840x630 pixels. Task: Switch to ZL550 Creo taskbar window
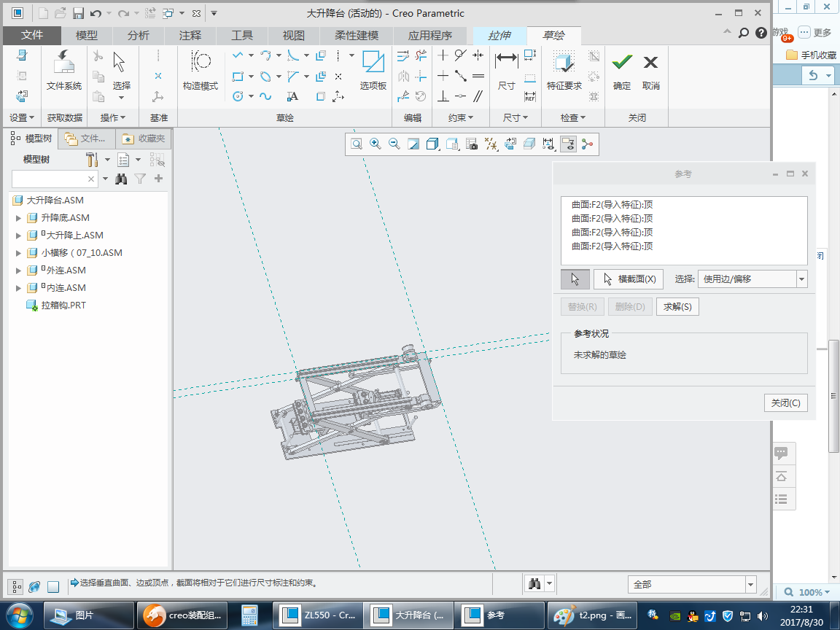[318, 615]
